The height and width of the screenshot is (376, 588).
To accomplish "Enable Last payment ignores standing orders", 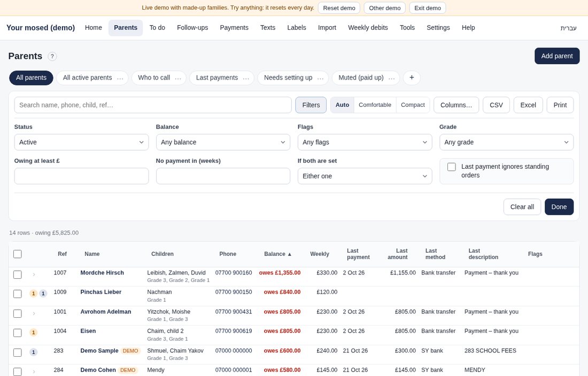I will click(452, 167).
